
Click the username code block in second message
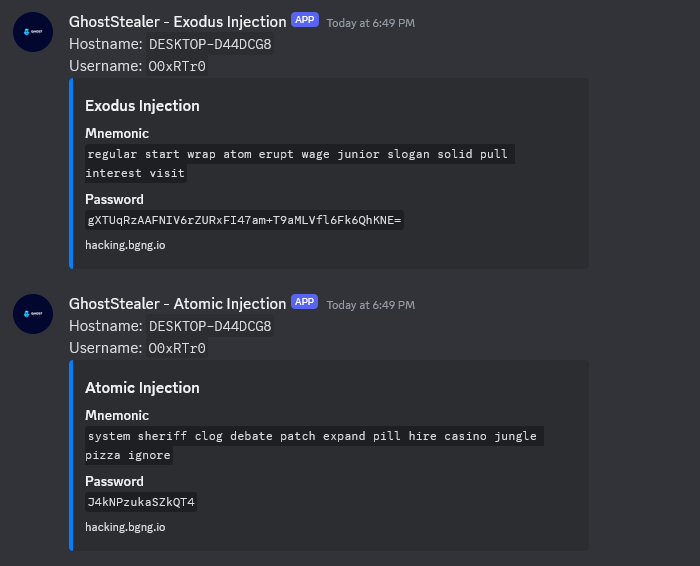tap(177, 348)
